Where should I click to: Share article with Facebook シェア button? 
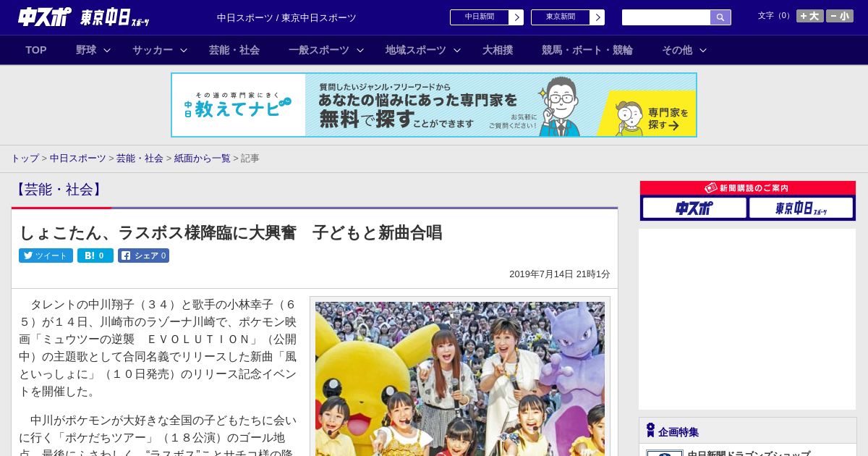point(143,256)
